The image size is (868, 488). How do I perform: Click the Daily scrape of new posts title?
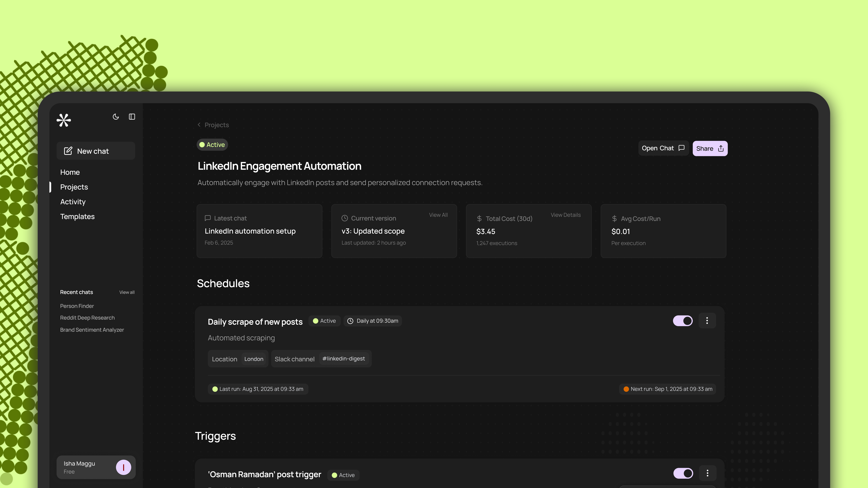click(255, 322)
